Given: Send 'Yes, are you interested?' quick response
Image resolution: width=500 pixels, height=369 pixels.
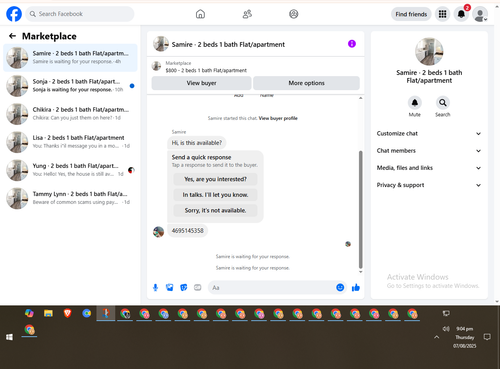Looking at the screenshot, I should point(215,179).
